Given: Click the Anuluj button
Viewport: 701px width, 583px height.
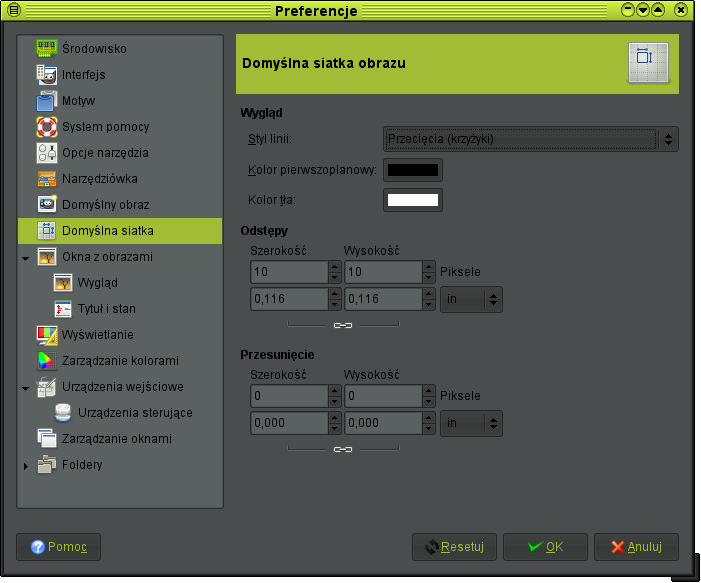Looking at the screenshot, I should tap(636, 547).
